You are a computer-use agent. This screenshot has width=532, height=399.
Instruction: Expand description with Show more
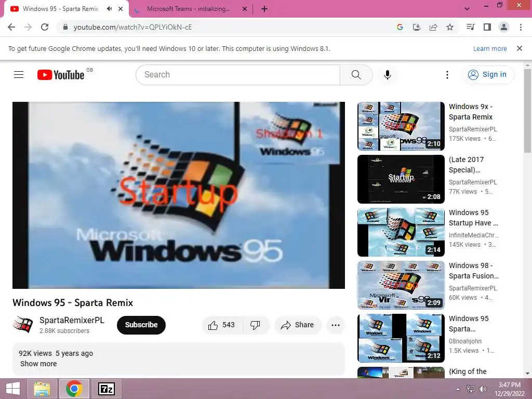38,364
